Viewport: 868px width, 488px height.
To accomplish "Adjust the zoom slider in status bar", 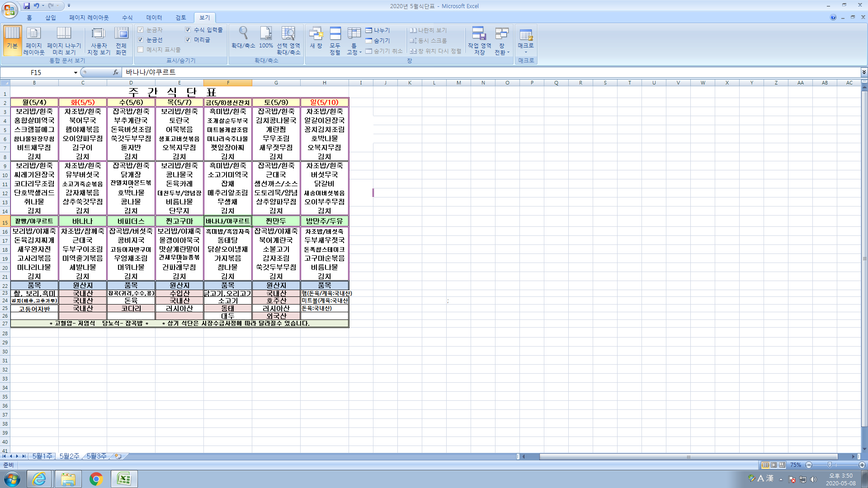I will 830,465.
